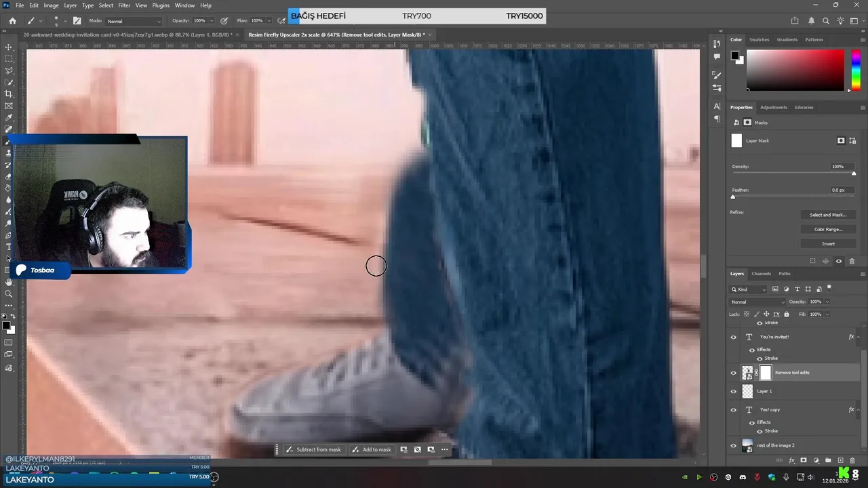This screenshot has height=488, width=868.
Task: Click Select pixel mask icon in Properties
Action: tap(841, 140)
